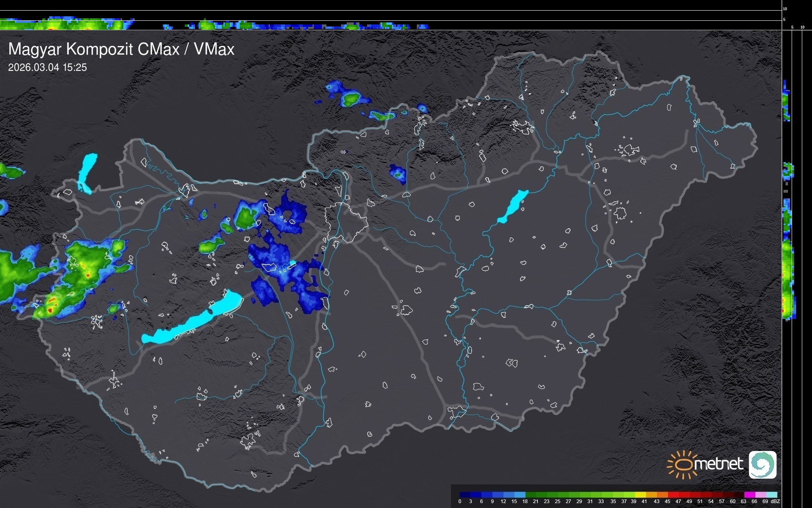
Task: Click the Budapest city outline
Action: click(346, 222)
